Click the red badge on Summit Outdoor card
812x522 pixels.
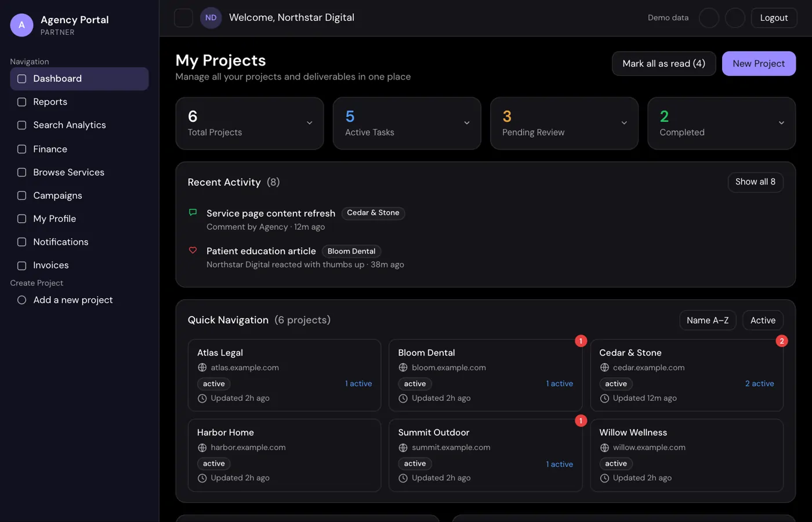581,421
